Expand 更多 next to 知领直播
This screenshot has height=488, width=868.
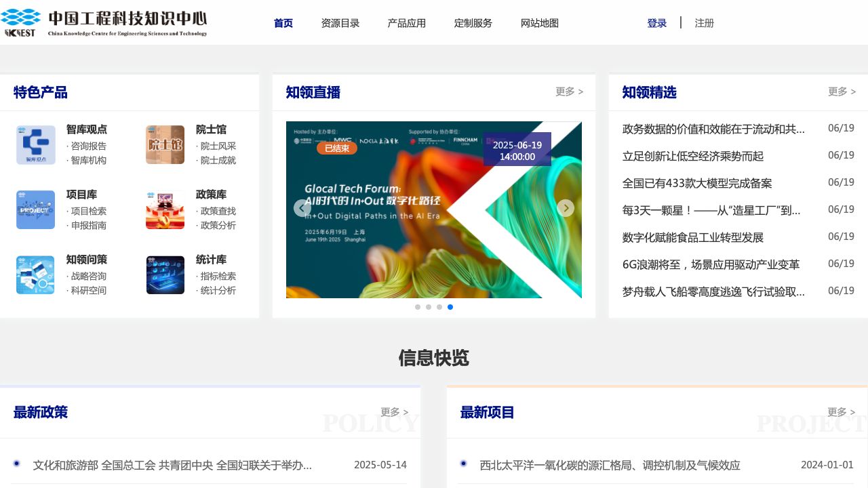coord(569,91)
